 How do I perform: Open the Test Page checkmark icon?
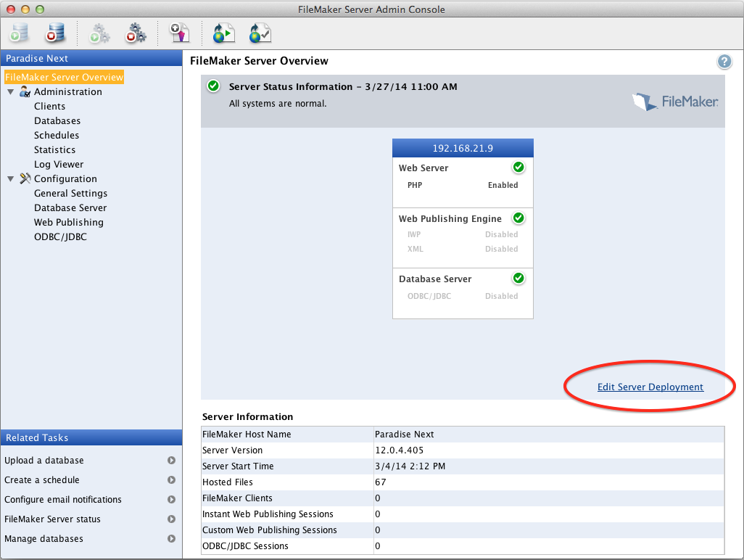pyautogui.click(x=259, y=33)
